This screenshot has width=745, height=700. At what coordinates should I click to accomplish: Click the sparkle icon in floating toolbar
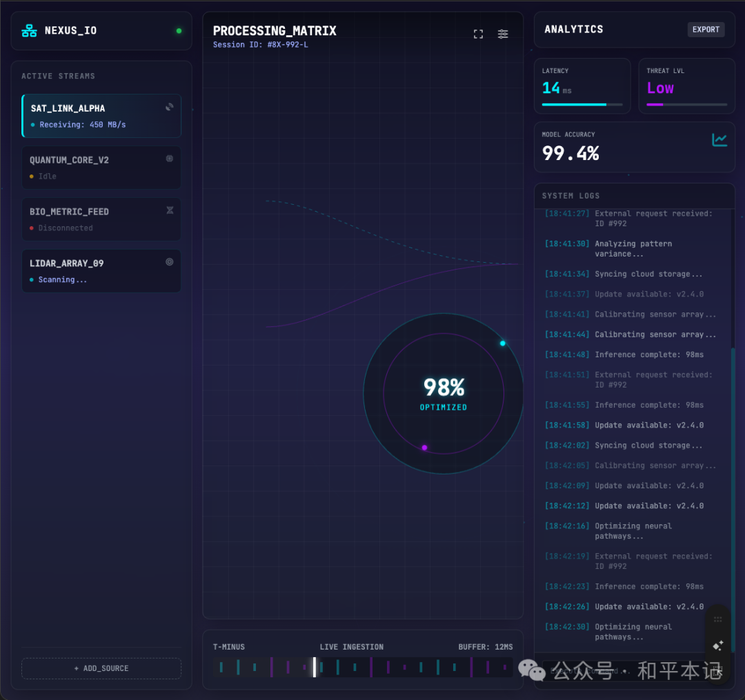pyautogui.click(x=718, y=646)
